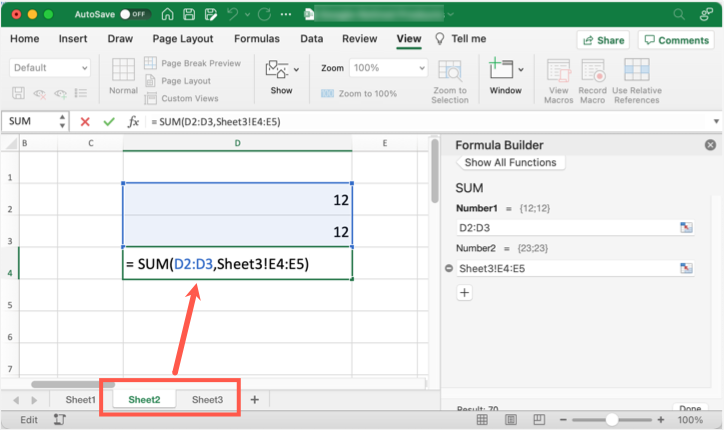Add a new sheet with the plus tab
The height and width of the screenshot is (430, 724).
(x=254, y=400)
